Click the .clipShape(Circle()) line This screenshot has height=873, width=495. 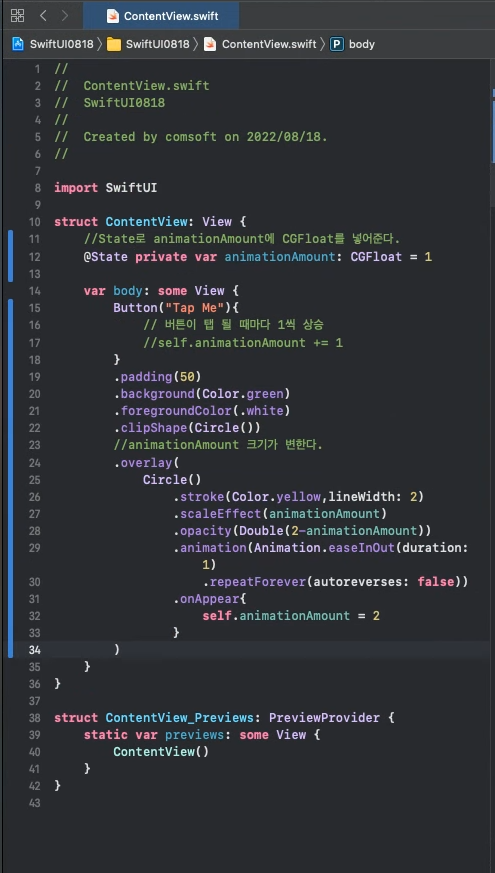point(187,428)
